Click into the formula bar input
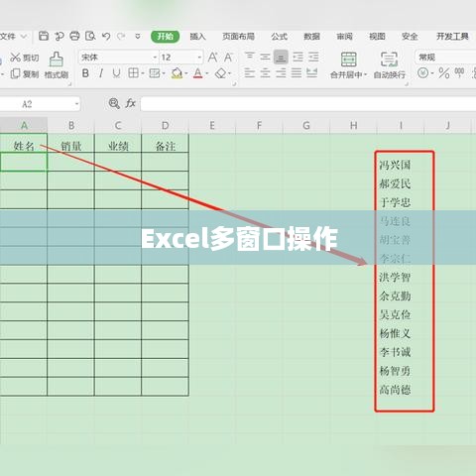 [308, 104]
